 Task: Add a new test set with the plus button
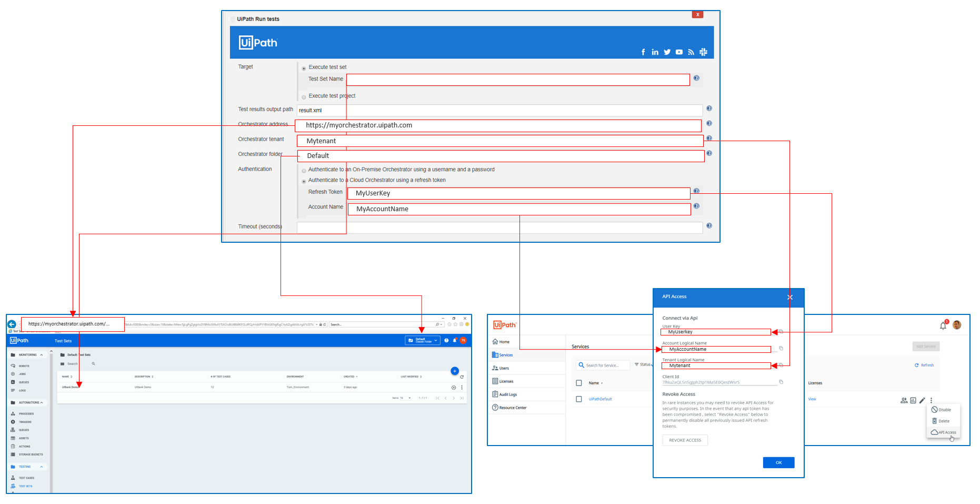(455, 371)
